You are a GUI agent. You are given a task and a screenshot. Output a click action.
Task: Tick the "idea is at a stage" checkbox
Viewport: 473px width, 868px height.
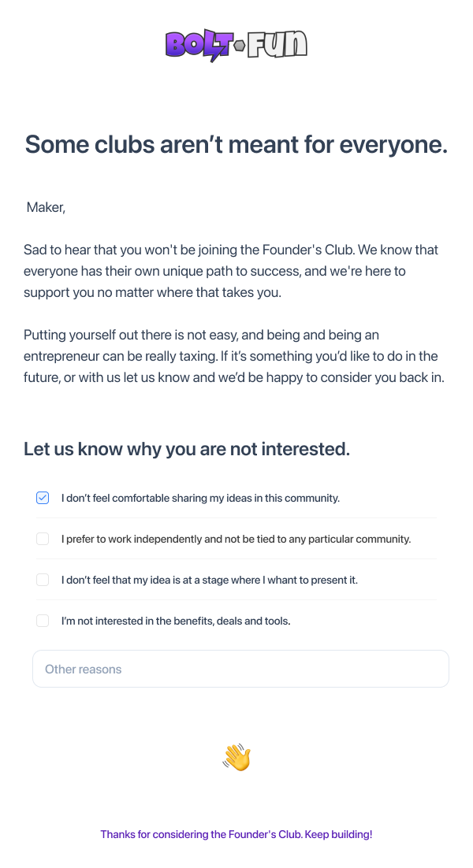[x=43, y=580]
